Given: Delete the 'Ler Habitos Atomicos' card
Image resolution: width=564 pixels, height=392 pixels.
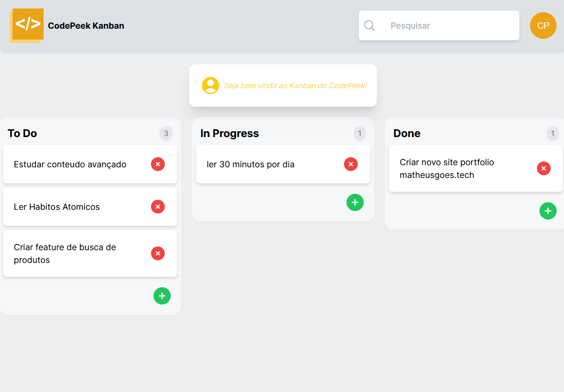Looking at the screenshot, I should tap(158, 207).
